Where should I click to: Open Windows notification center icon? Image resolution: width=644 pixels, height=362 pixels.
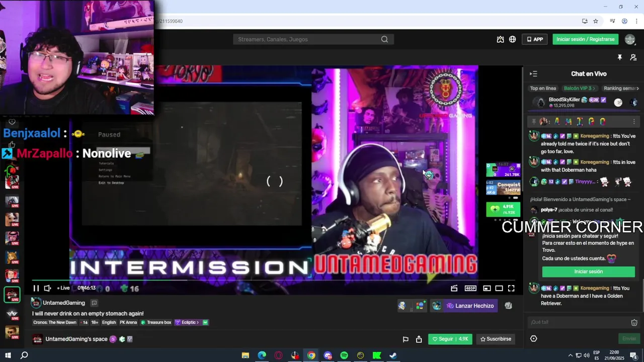[634, 355]
